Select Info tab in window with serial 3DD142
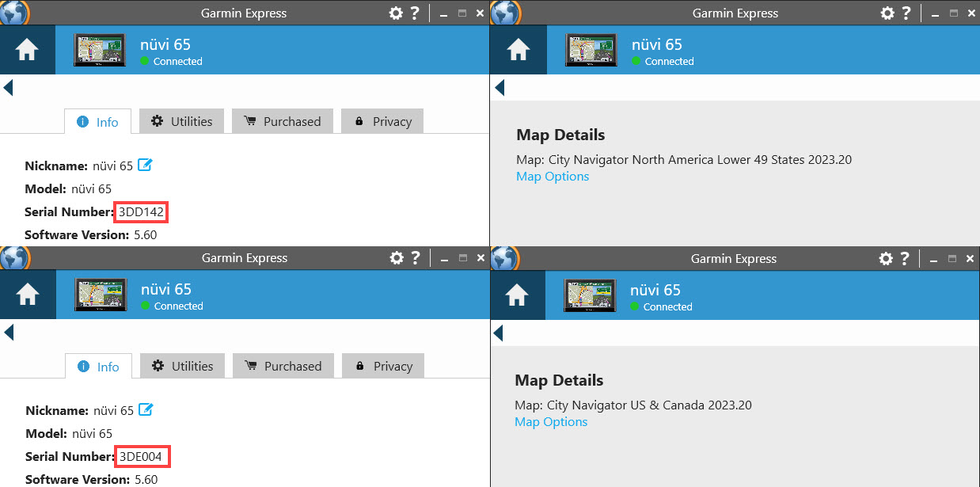Viewport: 980px width, 487px height. click(98, 122)
